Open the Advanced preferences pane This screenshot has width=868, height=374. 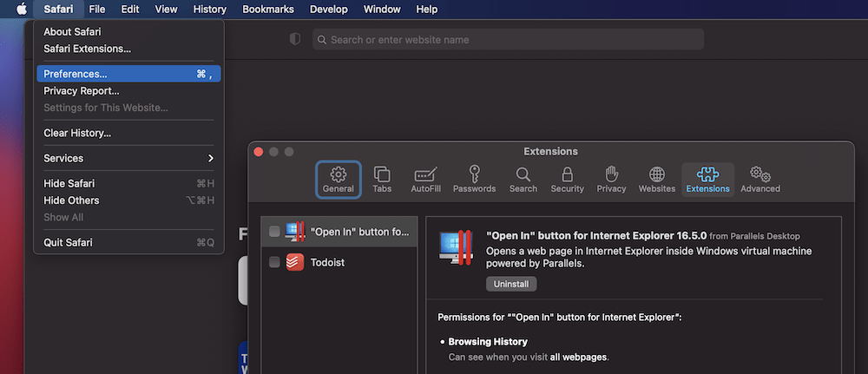(760, 180)
